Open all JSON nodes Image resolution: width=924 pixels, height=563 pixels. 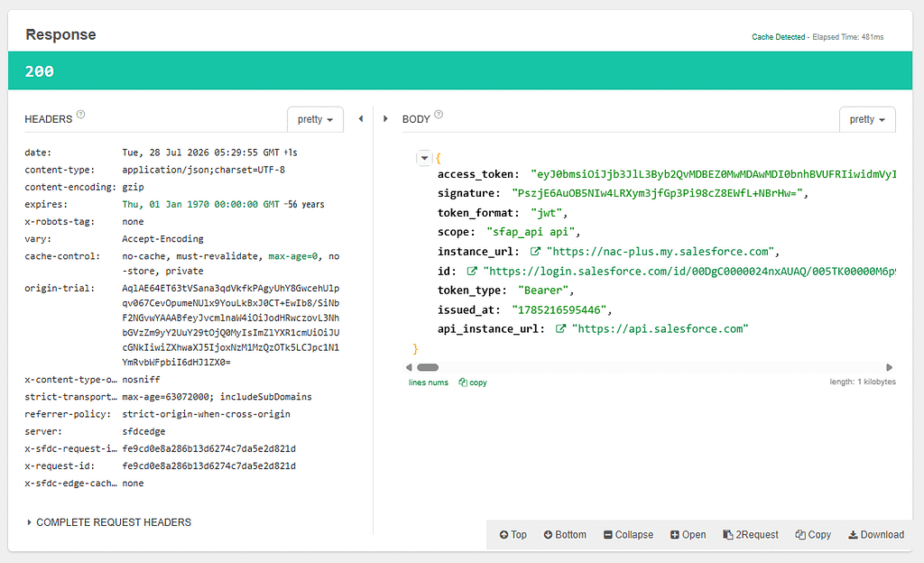[688, 535]
